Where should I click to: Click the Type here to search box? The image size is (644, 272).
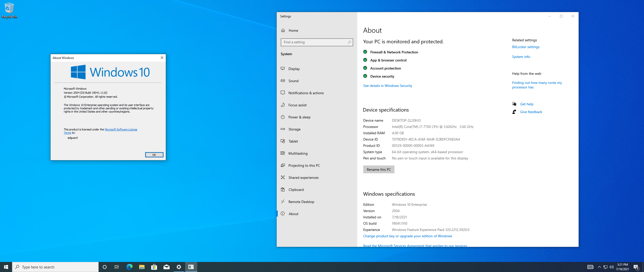coord(55,267)
